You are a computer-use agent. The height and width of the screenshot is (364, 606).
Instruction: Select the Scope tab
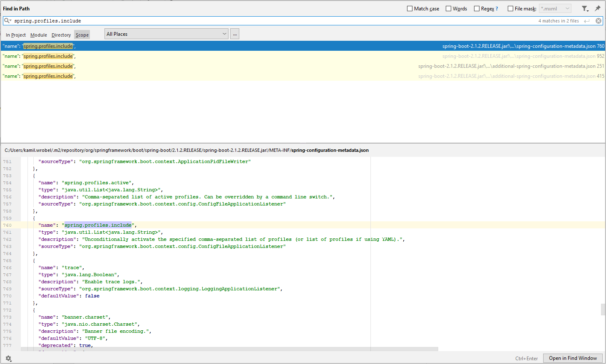tap(82, 35)
